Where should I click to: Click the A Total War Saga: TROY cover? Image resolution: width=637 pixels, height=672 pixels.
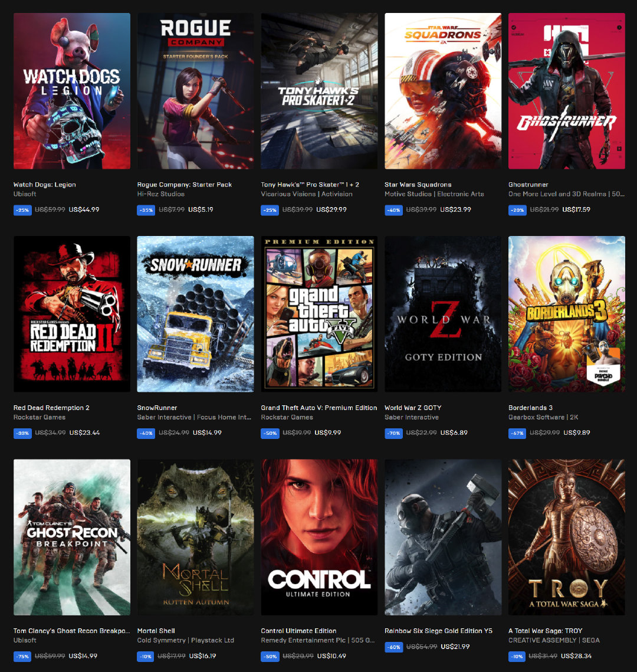click(566, 537)
